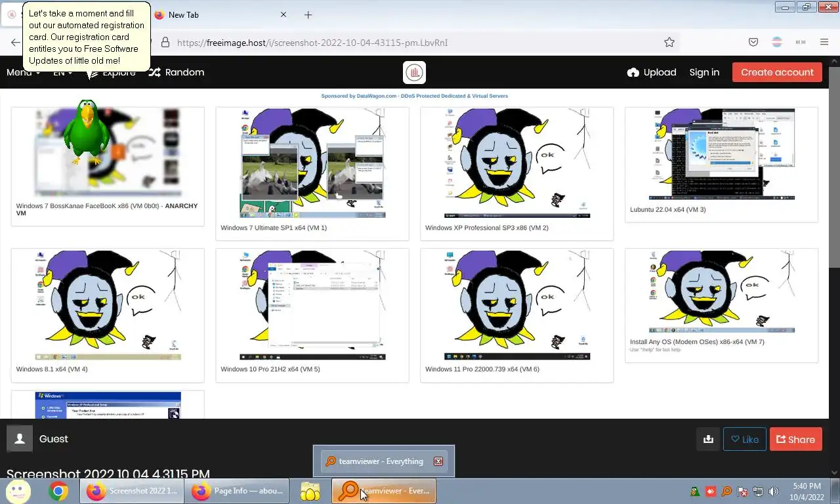This screenshot has height=504, width=840.
Task: Open the Windows 7 BossKanae ANARCHY VM thumbnail
Action: (x=108, y=152)
